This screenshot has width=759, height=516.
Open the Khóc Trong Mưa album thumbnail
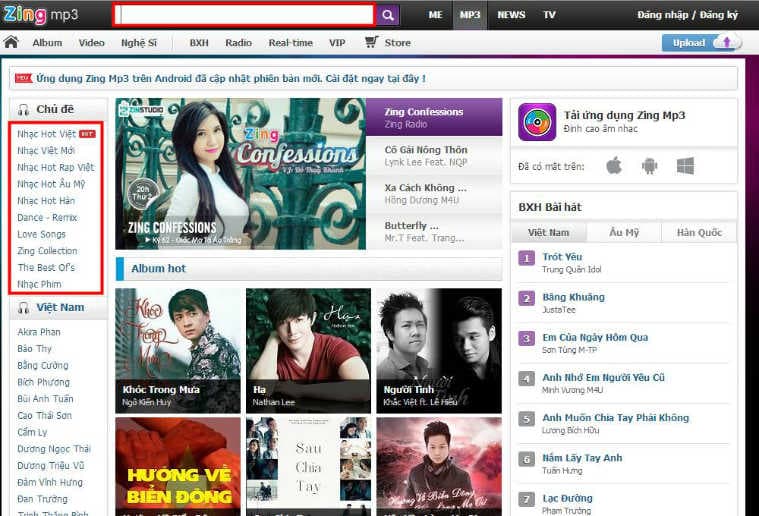tap(178, 350)
